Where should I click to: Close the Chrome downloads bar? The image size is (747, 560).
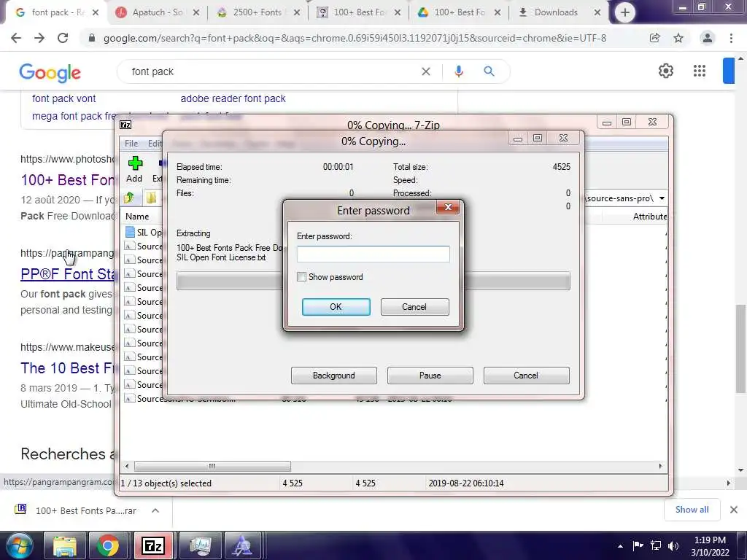(x=734, y=510)
